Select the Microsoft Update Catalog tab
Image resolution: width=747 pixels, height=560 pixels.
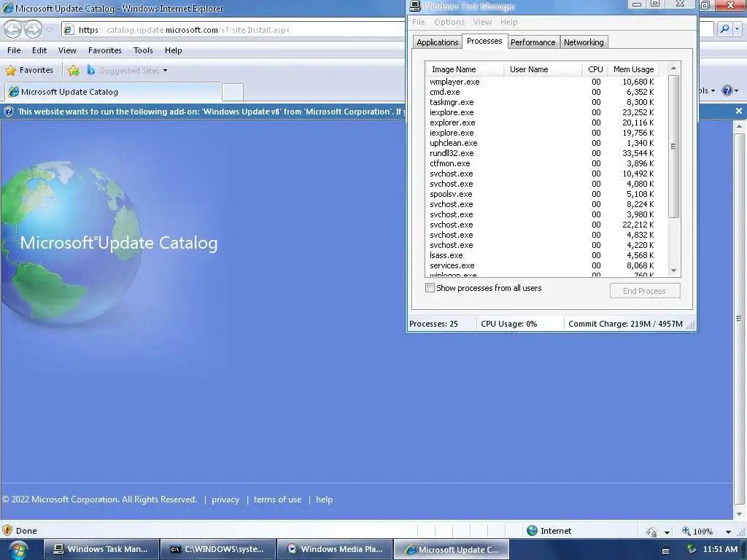pyautogui.click(x=113, y=92)
